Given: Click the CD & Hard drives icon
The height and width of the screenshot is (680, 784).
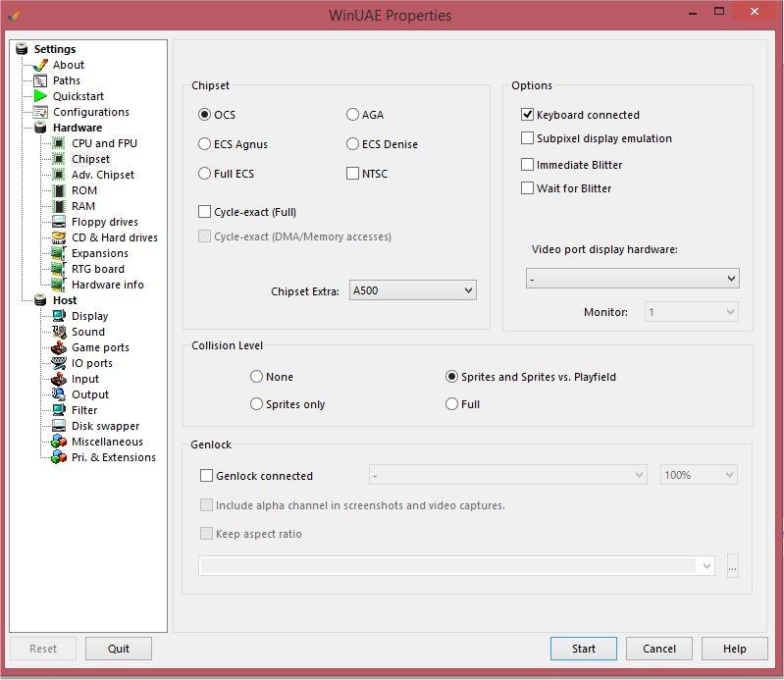Looking at the screenshot, I should click(x=59, y=237).
